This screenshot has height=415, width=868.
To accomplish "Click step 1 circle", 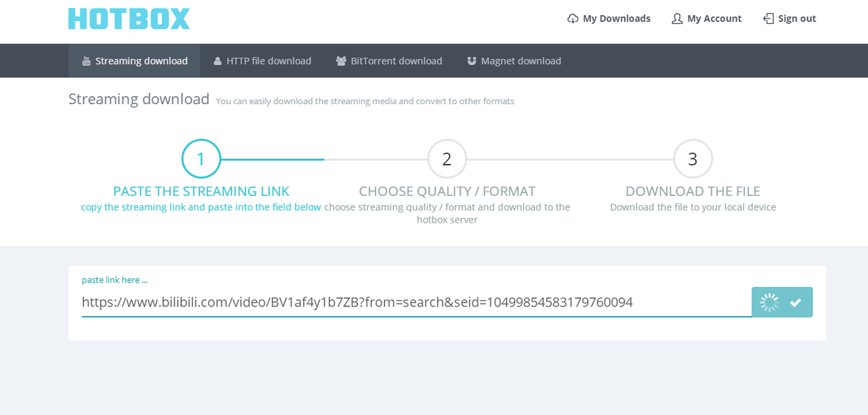I will point(201,159).
